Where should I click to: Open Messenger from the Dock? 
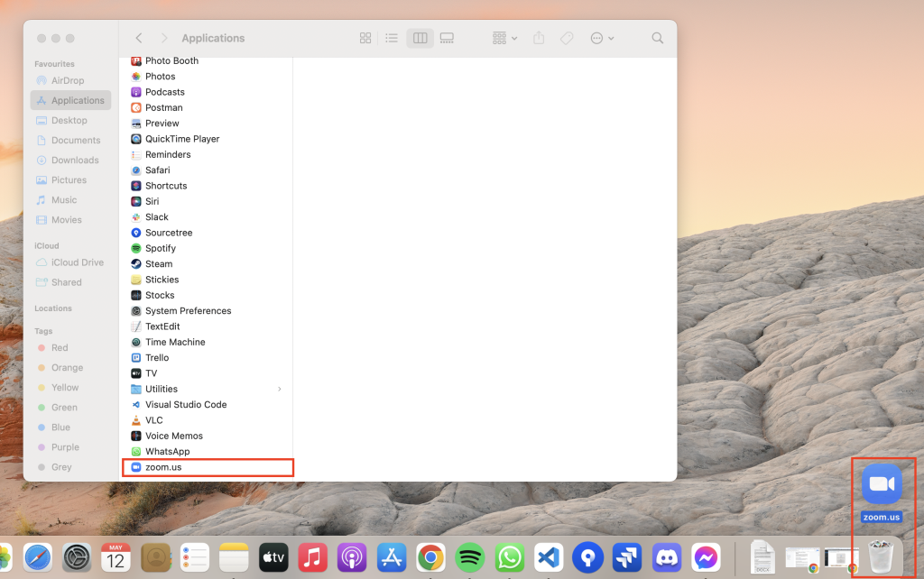[706, 557]
